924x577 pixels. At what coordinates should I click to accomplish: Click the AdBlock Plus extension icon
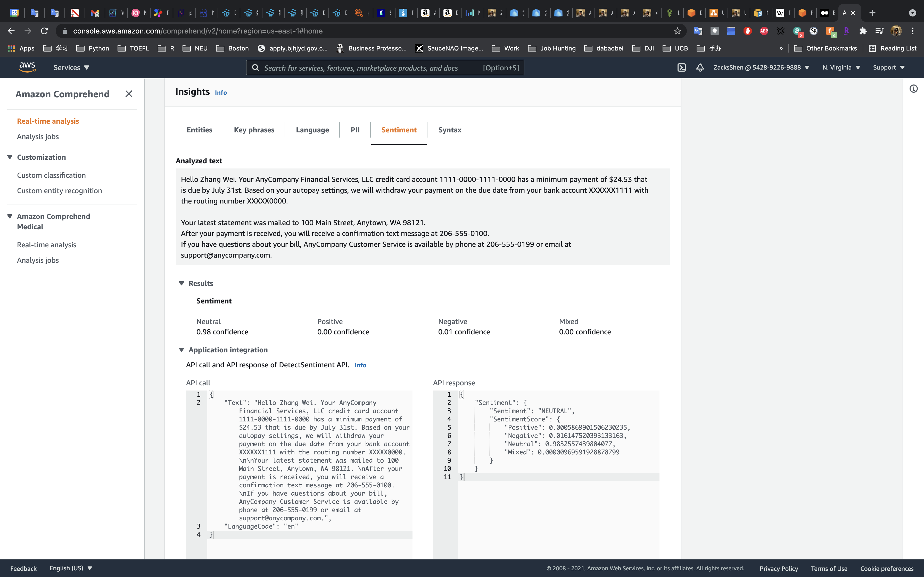(x=764, y=31)
